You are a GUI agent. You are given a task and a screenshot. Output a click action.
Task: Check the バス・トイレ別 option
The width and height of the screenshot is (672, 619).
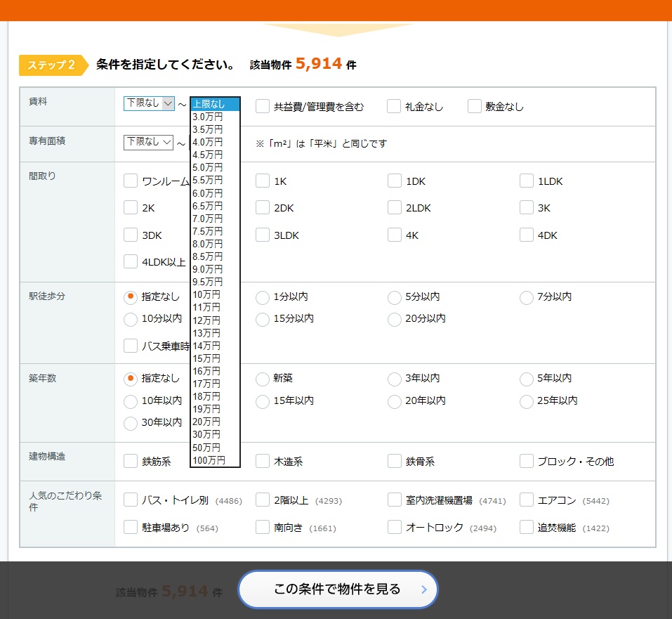[x=131, y=500]
